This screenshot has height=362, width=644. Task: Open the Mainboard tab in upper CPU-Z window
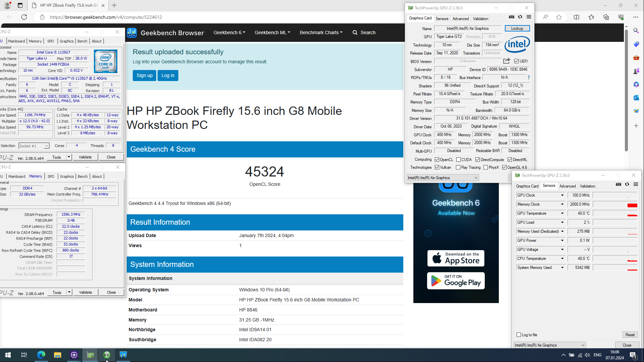tap(16, 41)
